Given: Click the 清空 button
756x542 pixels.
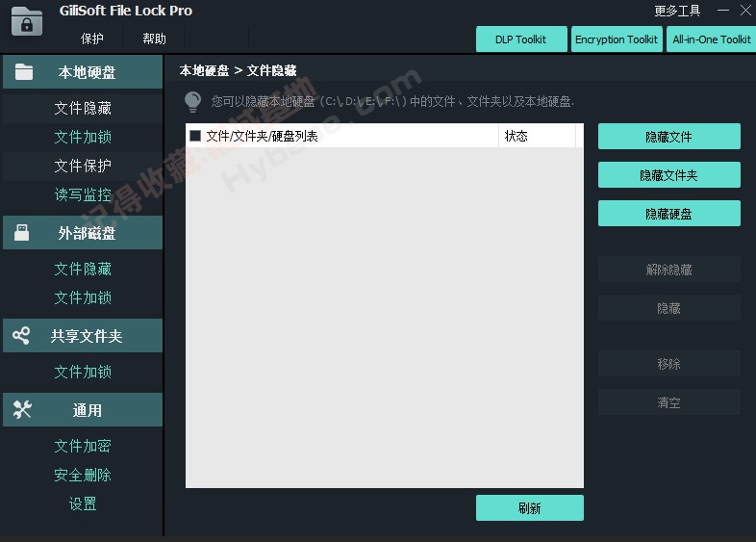Looking at the screenshot, I should click(668, 402).
